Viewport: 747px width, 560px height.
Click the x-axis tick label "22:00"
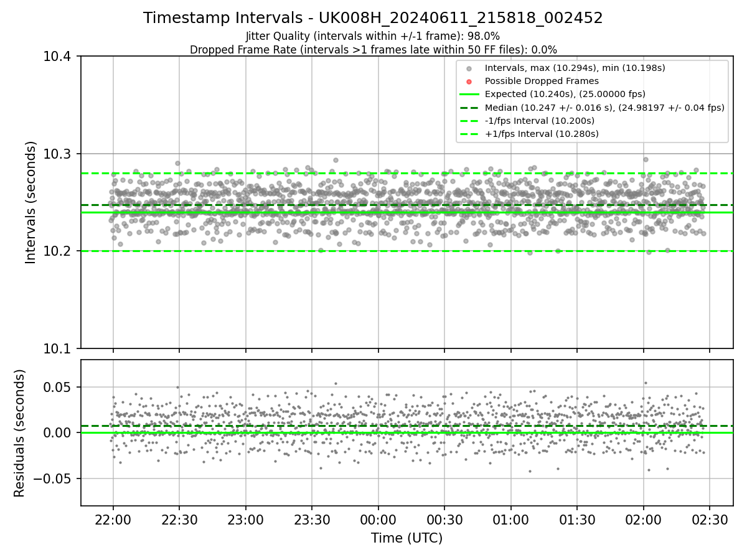coord(113,520)
